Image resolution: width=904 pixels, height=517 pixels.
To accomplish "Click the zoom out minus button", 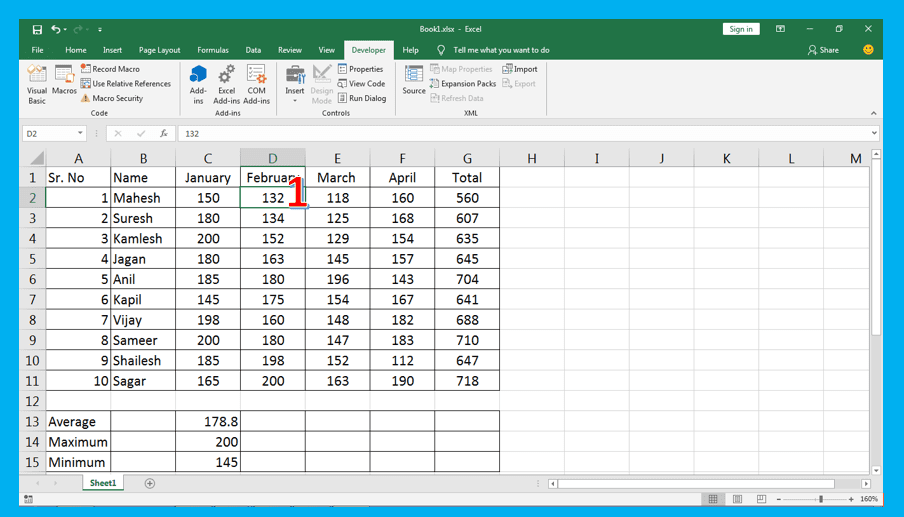I will pyautogui.click(x=779, y=499).
